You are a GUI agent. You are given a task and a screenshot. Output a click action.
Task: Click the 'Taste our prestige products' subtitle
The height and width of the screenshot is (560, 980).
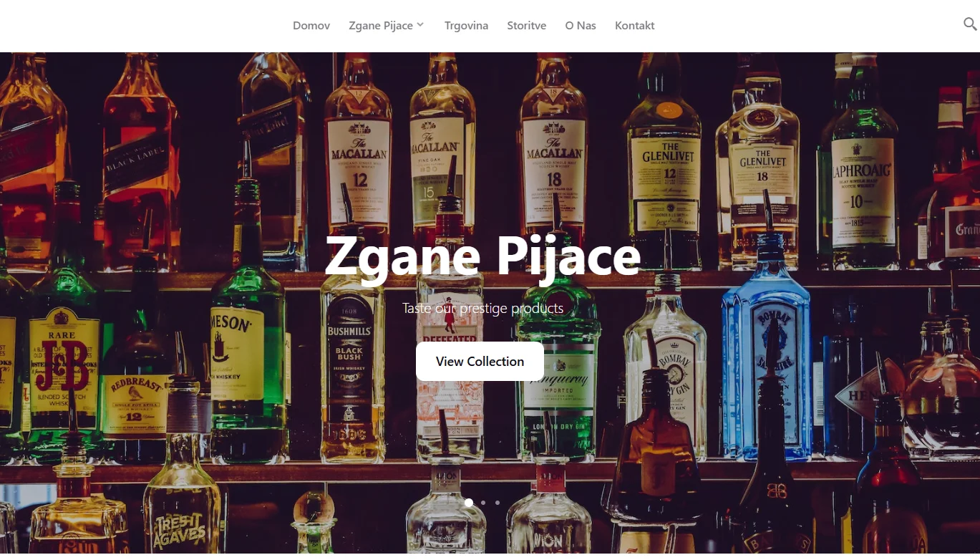tap(482, 309)
